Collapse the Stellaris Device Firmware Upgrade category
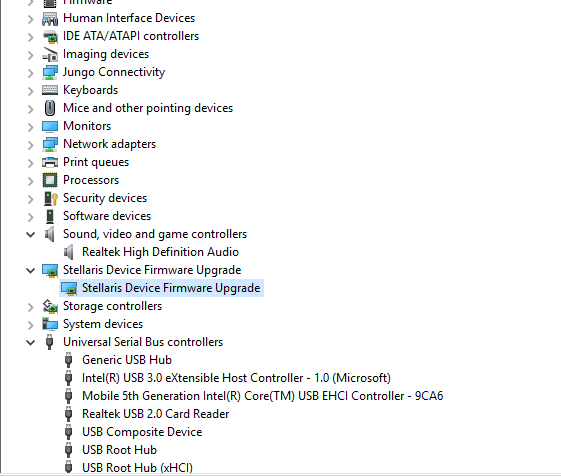This screenshot has height=476, width=561. pos(31,271)
